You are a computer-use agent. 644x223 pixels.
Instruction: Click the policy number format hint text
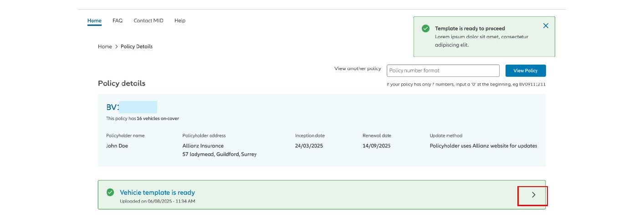tap(466, 84)
